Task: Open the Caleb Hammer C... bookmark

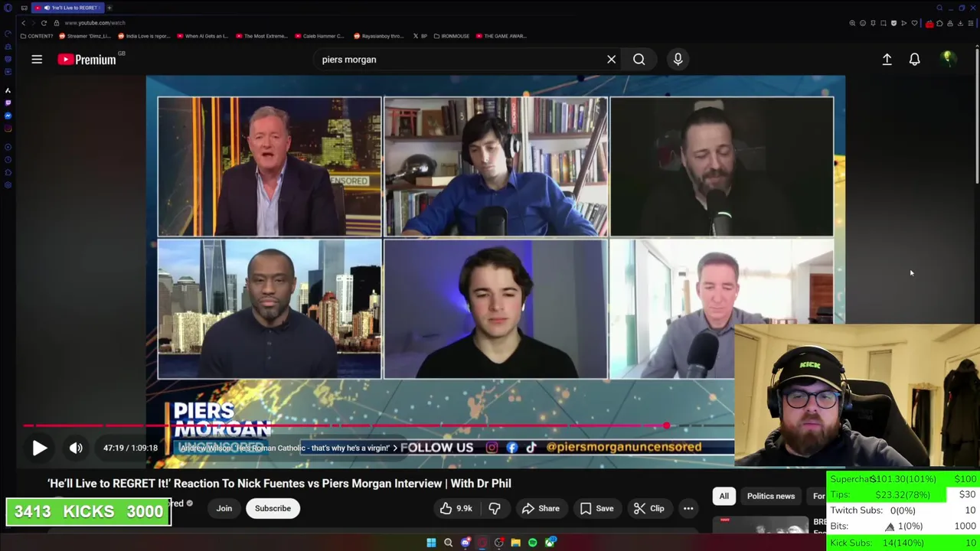Action: coord(319,36)
